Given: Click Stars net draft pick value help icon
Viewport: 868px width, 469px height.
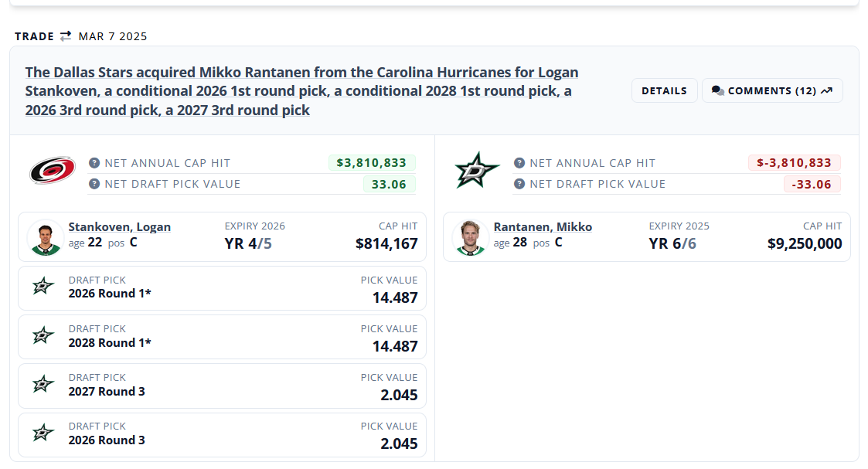Looking at the screenshot, I should (519, 184).
